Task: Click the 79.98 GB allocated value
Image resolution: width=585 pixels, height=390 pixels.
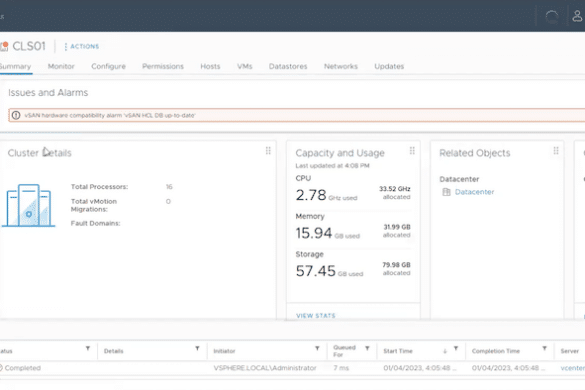Action: 396,269
